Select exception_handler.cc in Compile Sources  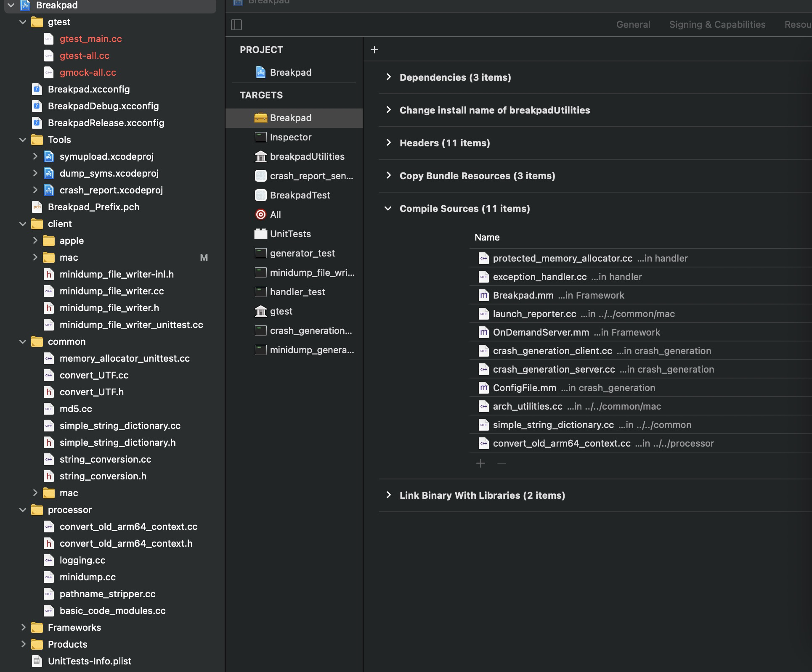click(x=539, y=277)
